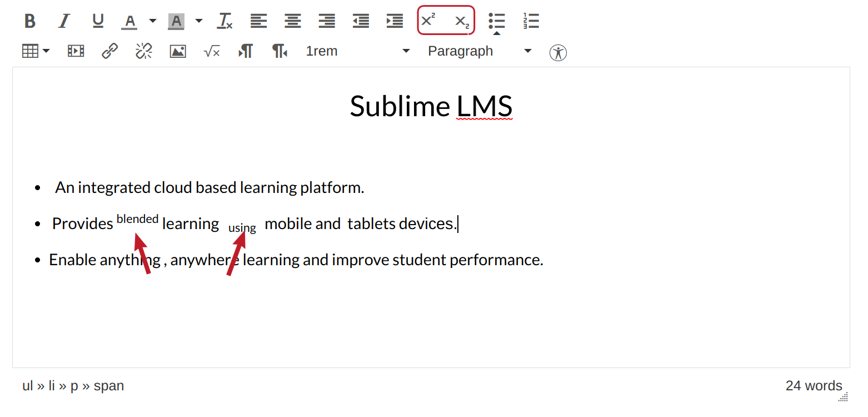Apply superscript formatting
This screenshot has height=417, width=868.
click(428, 21)
